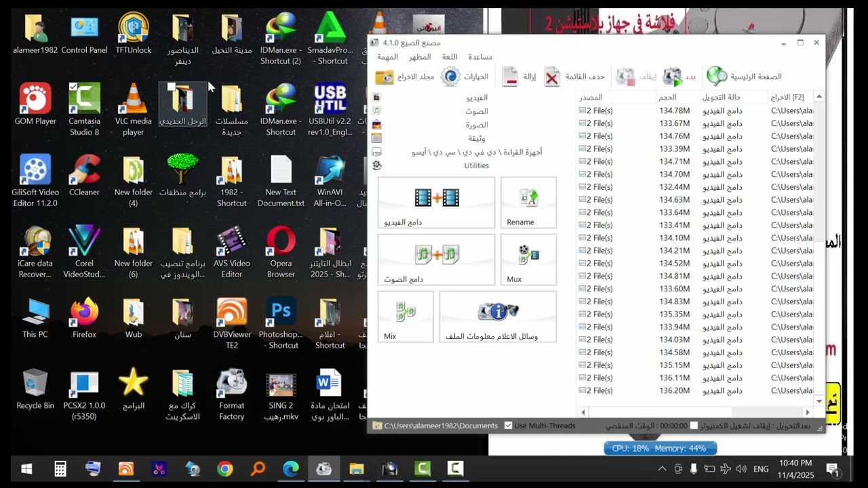Viewport: 868px width, 488px height.
Task: Select the task row with size 133.67M
Action: pos(695,123)
